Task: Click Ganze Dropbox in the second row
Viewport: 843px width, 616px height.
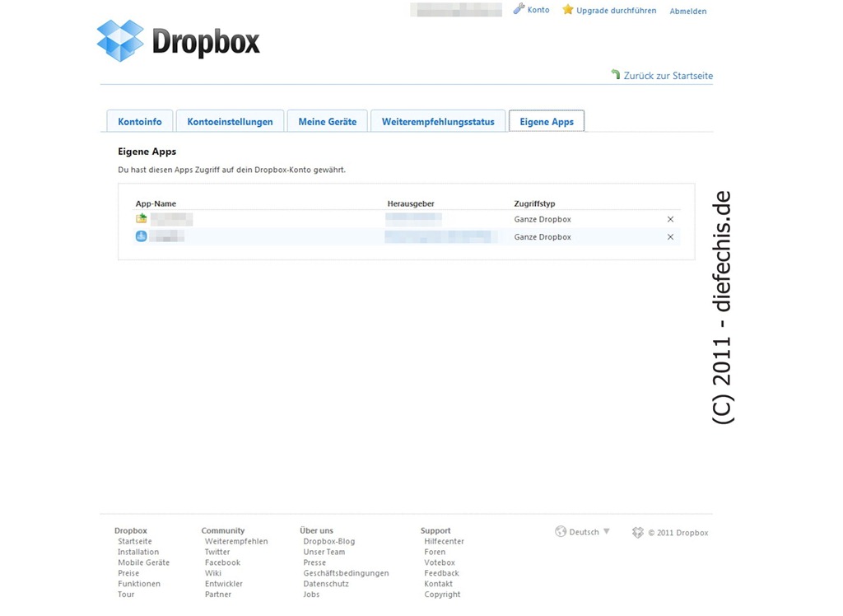Action: coord(543,236)
